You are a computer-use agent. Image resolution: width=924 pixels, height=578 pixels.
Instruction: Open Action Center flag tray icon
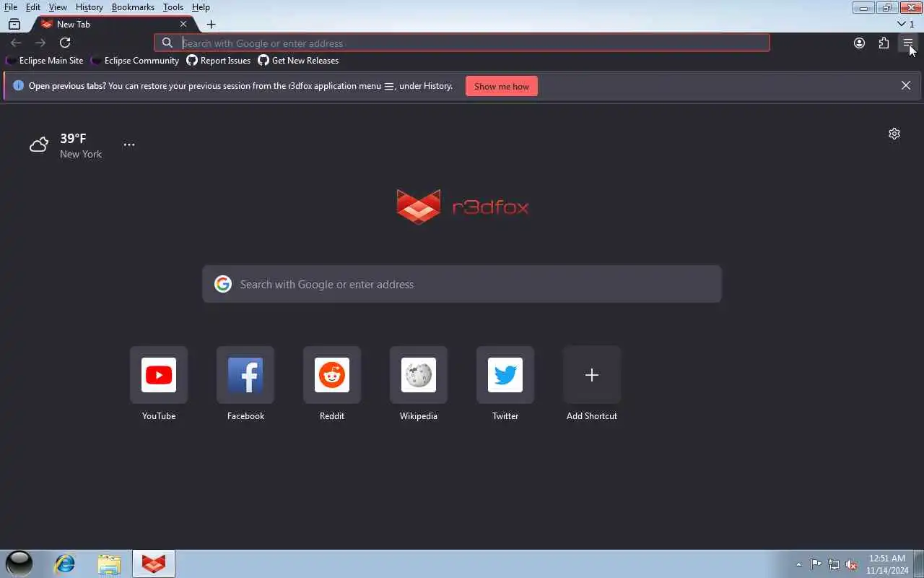pyautogui.click(x=816, y=564)
